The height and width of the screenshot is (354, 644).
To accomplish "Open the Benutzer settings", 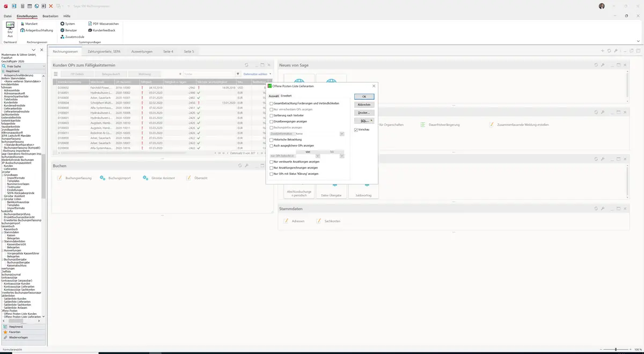I will tap(69, 30).
